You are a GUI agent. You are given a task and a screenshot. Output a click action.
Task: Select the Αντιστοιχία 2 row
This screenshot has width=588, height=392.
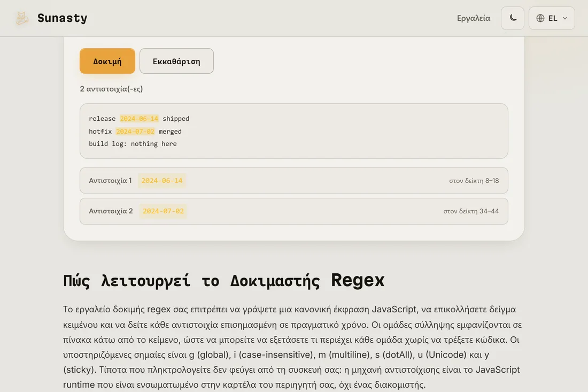click(294, 211)
